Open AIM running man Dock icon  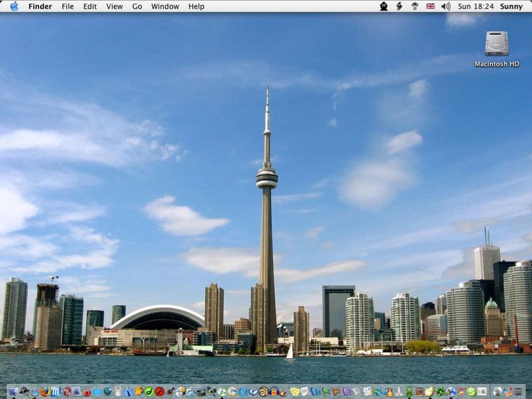click(x=451, y=392)
